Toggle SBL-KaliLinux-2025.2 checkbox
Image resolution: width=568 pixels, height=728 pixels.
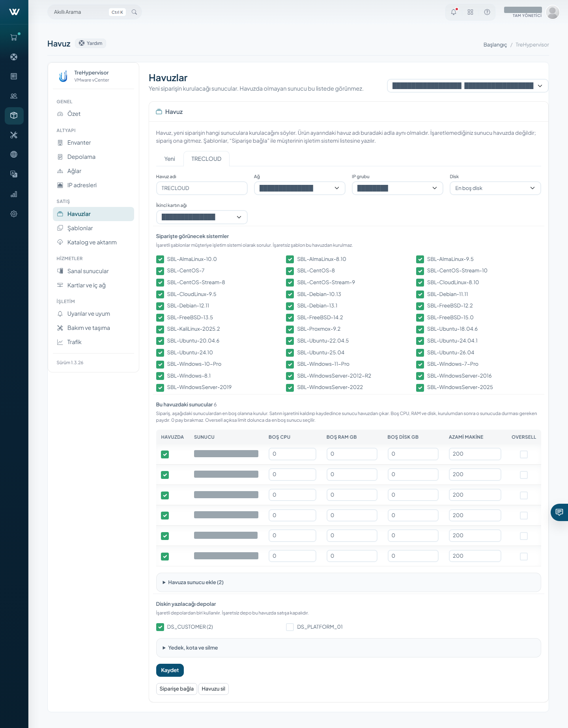(x=160, y=329)
